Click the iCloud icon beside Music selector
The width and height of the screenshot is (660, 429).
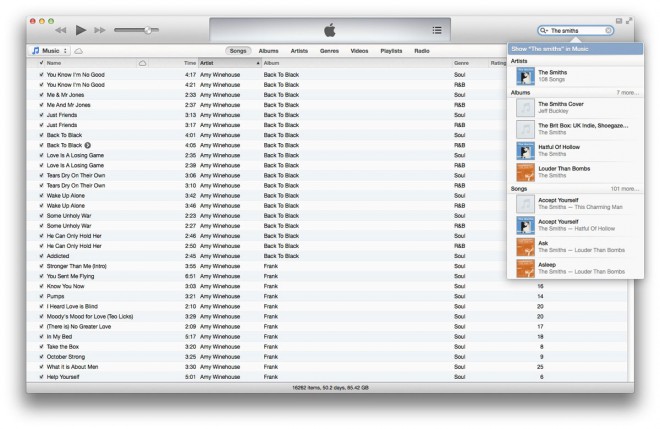tap(79, 50)
